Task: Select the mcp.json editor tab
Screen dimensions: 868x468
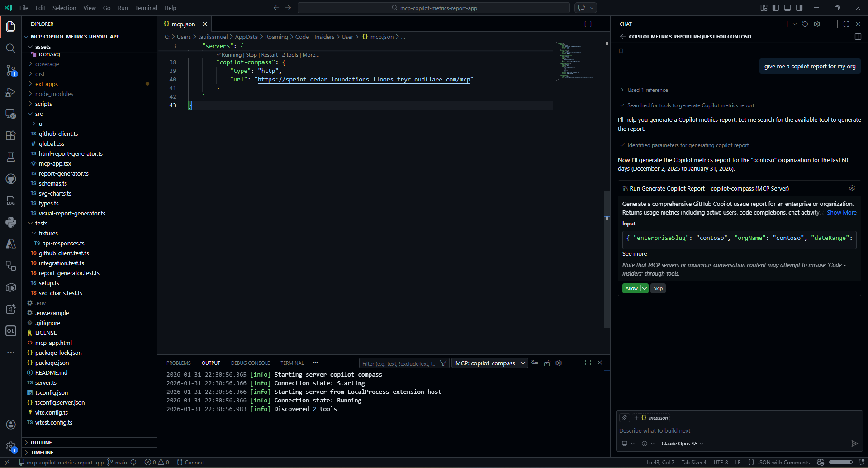Action: pyautogui.click(x=183, y=24)
